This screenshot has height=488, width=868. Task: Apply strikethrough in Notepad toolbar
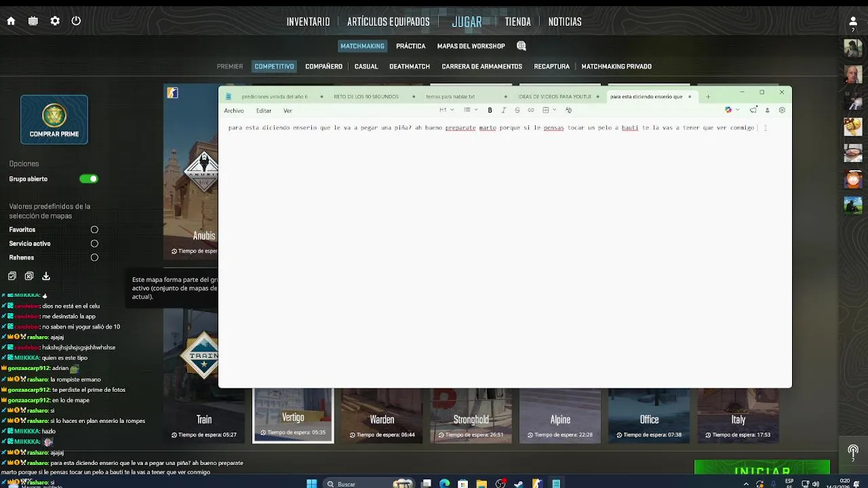coord(517,110)
